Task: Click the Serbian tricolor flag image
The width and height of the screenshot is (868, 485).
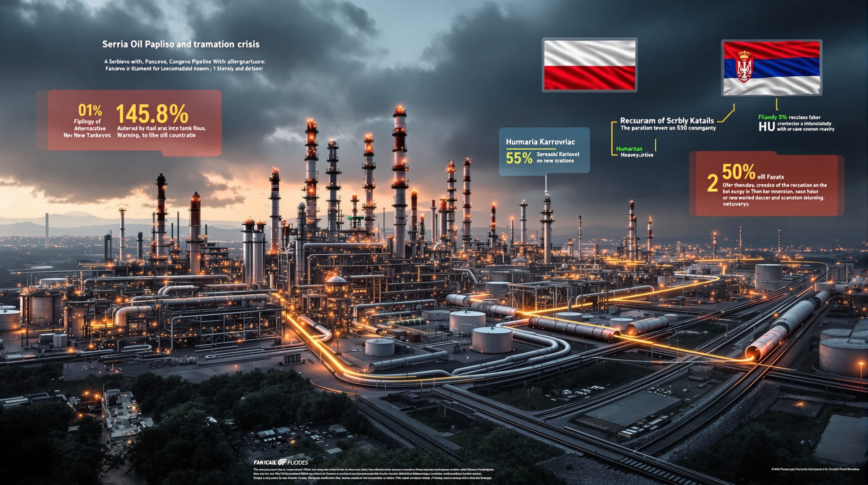Action: [x=771, y=68]
